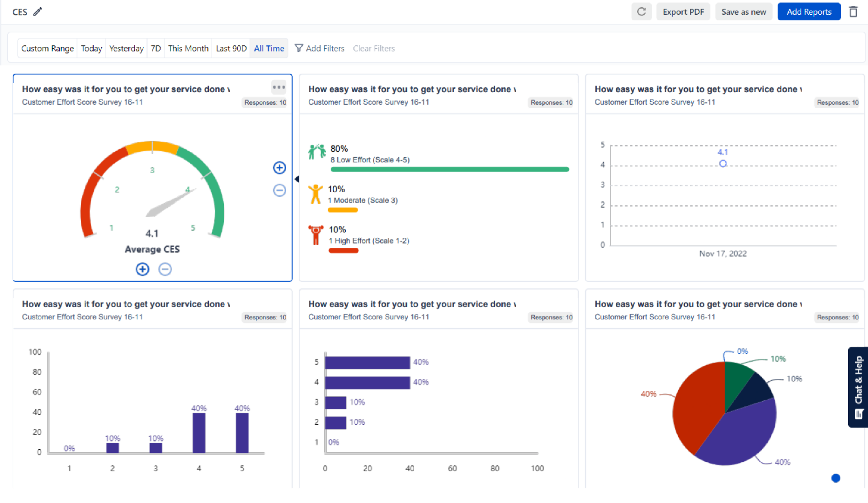Delete the dashboard with the trash icon

point(854,11)
